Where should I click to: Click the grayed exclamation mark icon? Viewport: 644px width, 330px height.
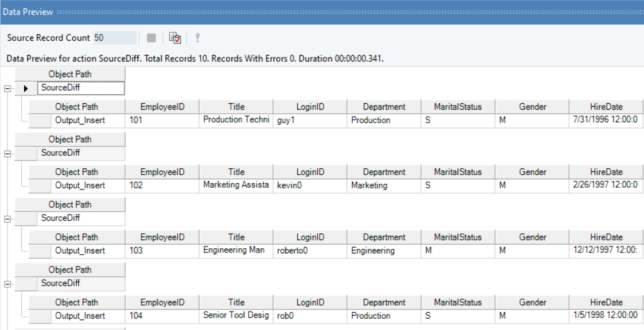[x=197, y=38]
